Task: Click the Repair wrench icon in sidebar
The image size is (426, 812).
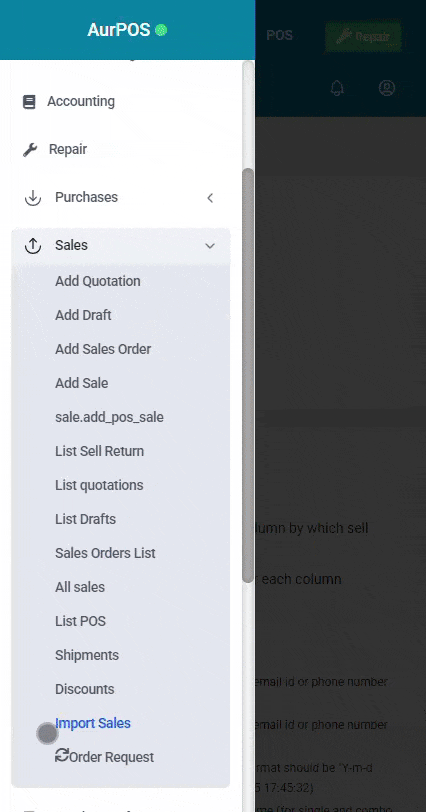Action: [x=30, y=150]
